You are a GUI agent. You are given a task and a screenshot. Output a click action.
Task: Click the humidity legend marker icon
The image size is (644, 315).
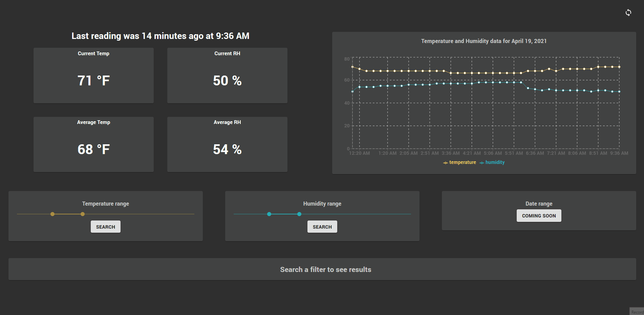pos(482,163)
